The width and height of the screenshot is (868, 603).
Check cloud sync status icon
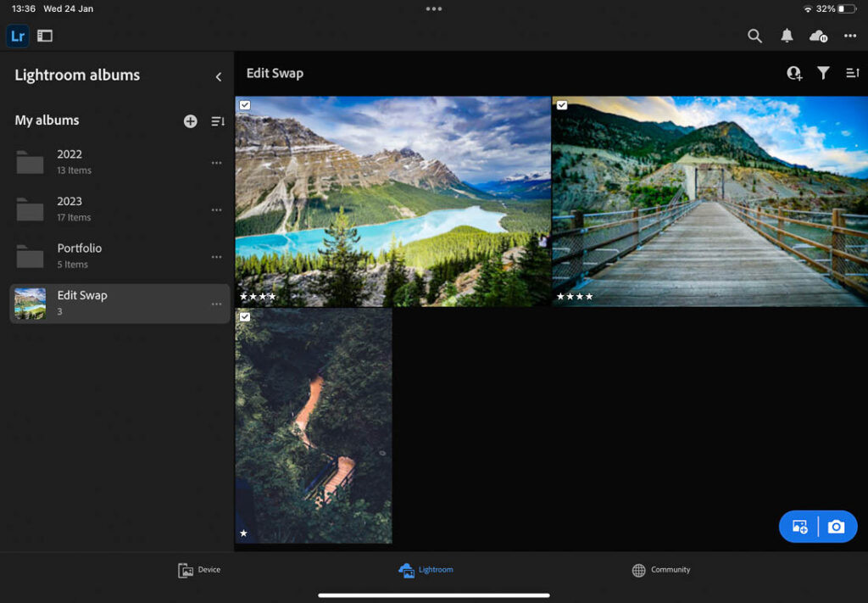[x=818, y=36]
